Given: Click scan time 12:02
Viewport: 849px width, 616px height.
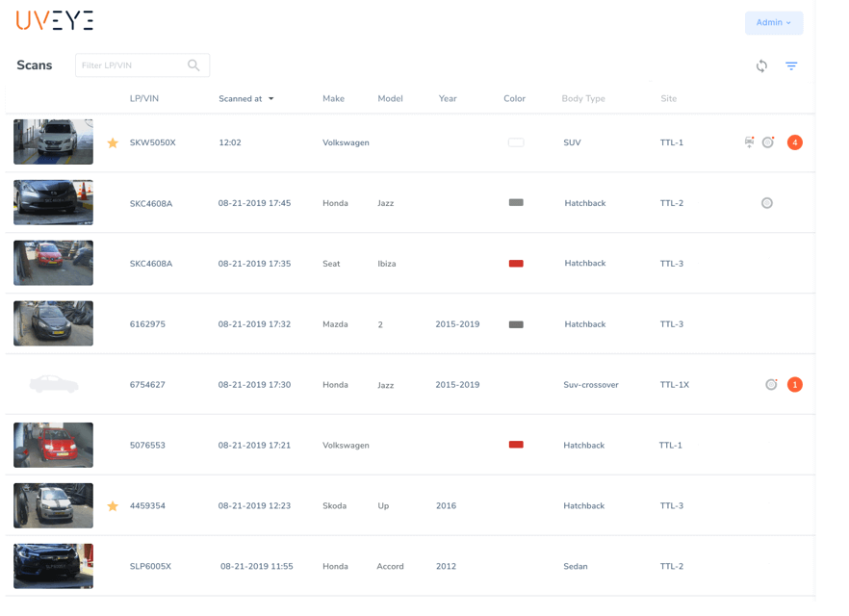Looking at the screenshot, I should pyautogui.click(x=230, y=142).
